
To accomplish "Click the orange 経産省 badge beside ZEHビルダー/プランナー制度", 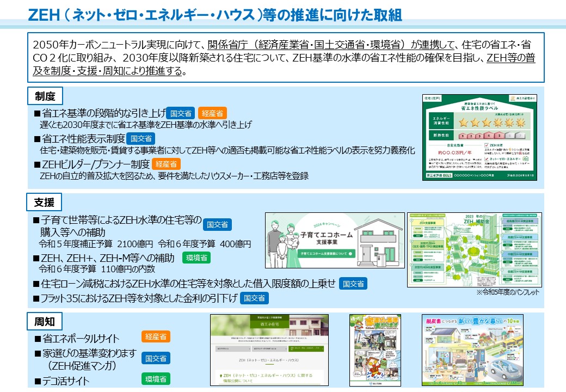I will [166, 164].
